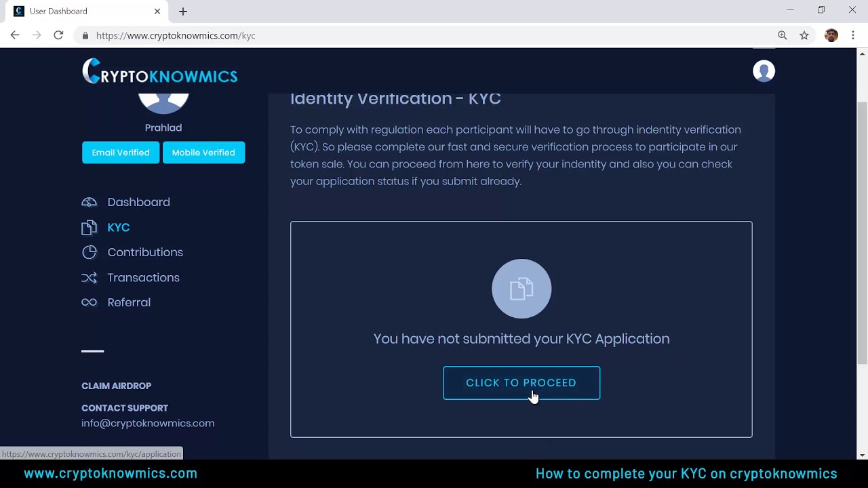Screen dimensions: 868x488
Task: Open Transactions in the sidebar
Action: pos(143,277)
